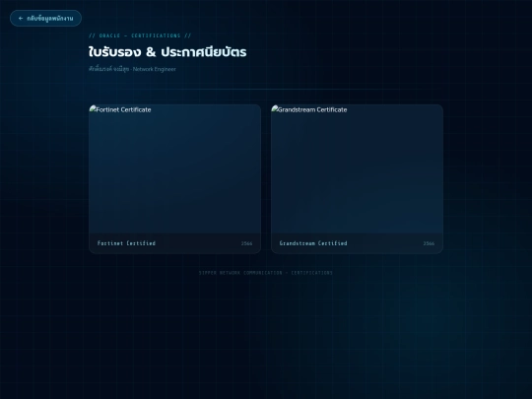Open the Fortinet Certificate image card

pos(174,179)
